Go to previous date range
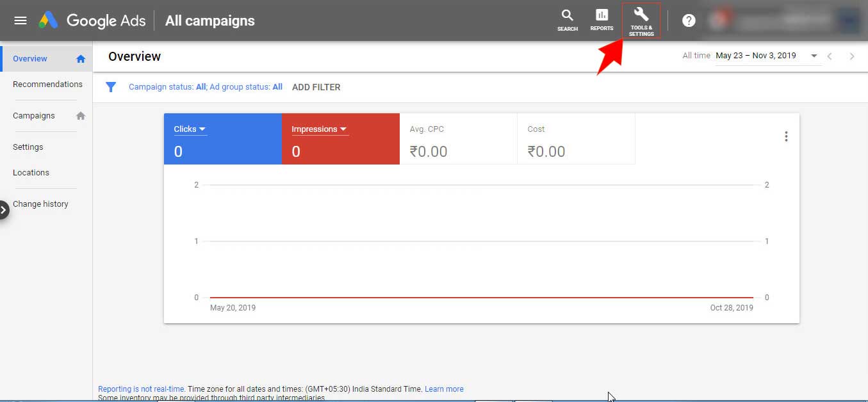 [830, 56]
